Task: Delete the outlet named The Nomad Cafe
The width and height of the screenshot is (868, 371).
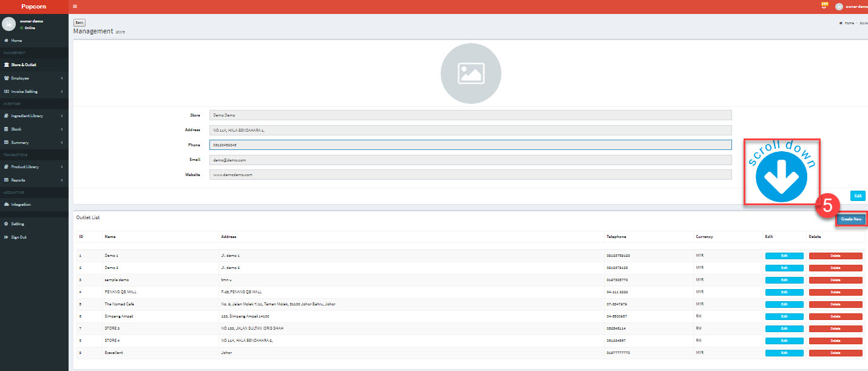Action: (x=835, y=304)
